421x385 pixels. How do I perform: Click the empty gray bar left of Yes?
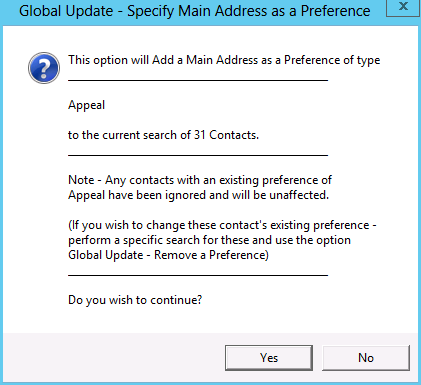coord(114,357)
